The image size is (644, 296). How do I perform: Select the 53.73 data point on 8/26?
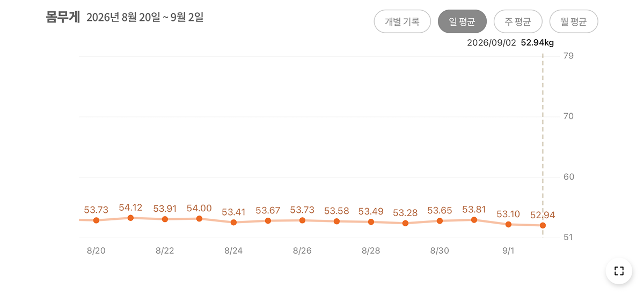(302, 220)
